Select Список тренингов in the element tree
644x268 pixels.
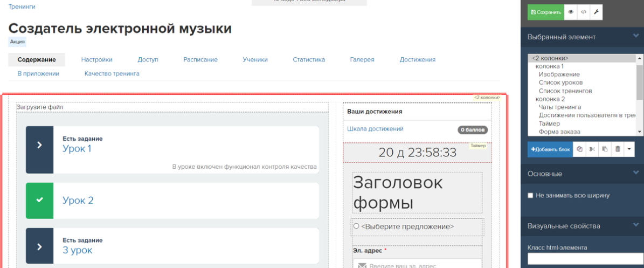[x=565, y=91]
